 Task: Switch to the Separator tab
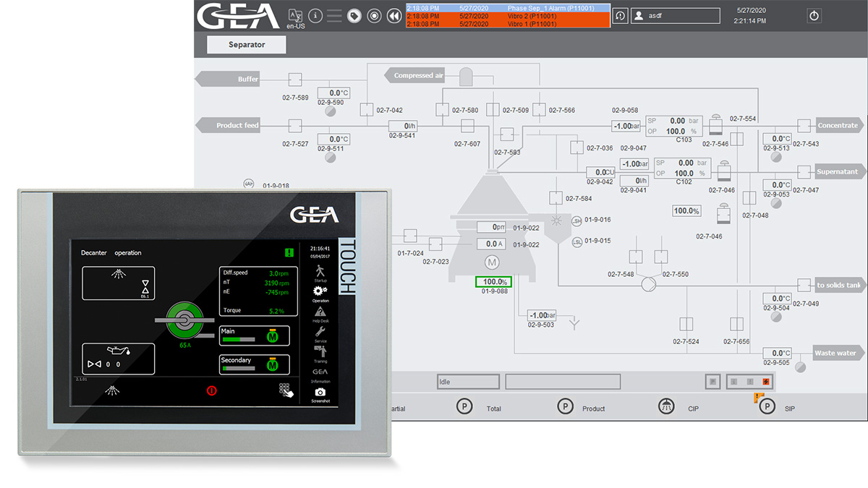pos(247,45)
